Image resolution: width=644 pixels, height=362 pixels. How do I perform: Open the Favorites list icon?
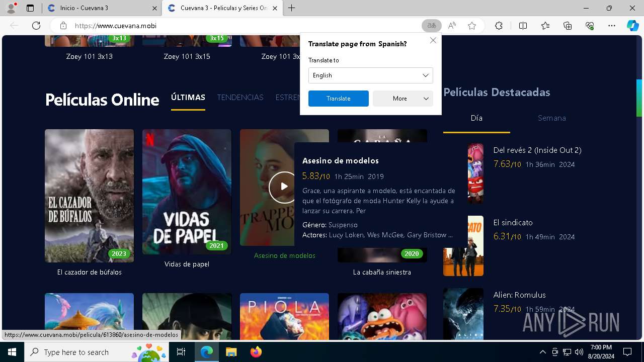pyautogui.click(x=545, y=26)
